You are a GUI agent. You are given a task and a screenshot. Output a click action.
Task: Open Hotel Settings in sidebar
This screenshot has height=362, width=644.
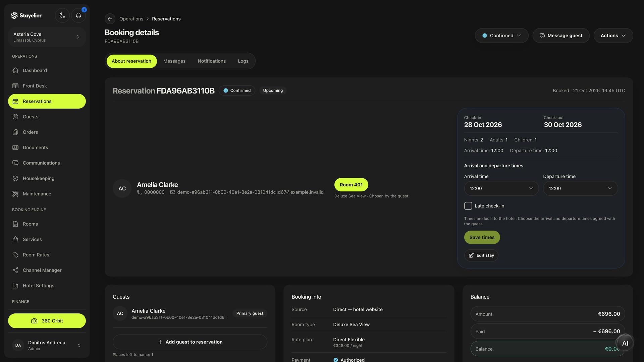pos(47,286)
